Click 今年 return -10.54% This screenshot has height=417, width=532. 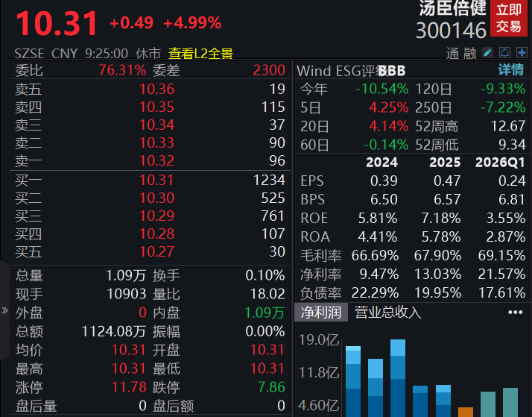click(382, 89)
